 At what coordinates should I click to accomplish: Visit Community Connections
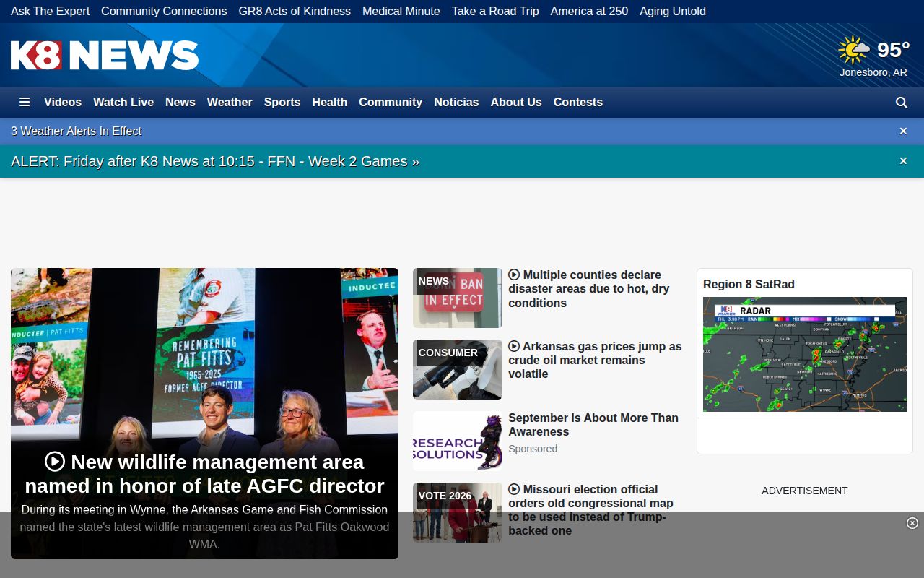click(164, 12)
